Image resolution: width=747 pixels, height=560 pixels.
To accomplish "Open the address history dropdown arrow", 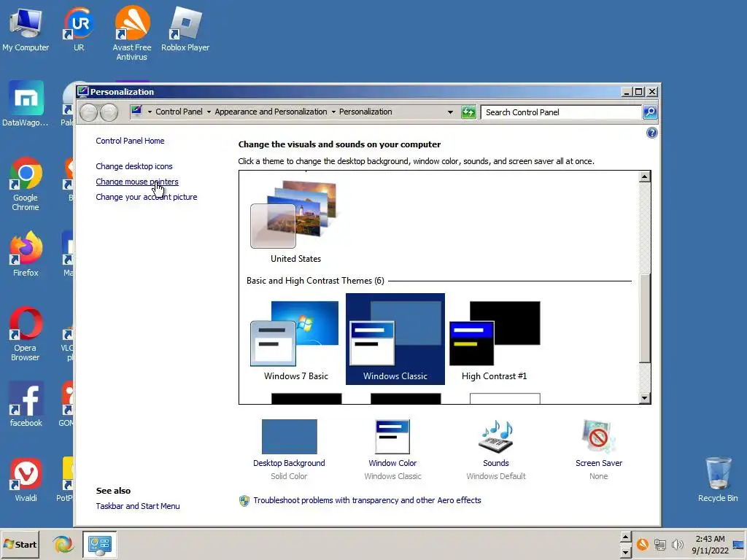I will 450,112.
